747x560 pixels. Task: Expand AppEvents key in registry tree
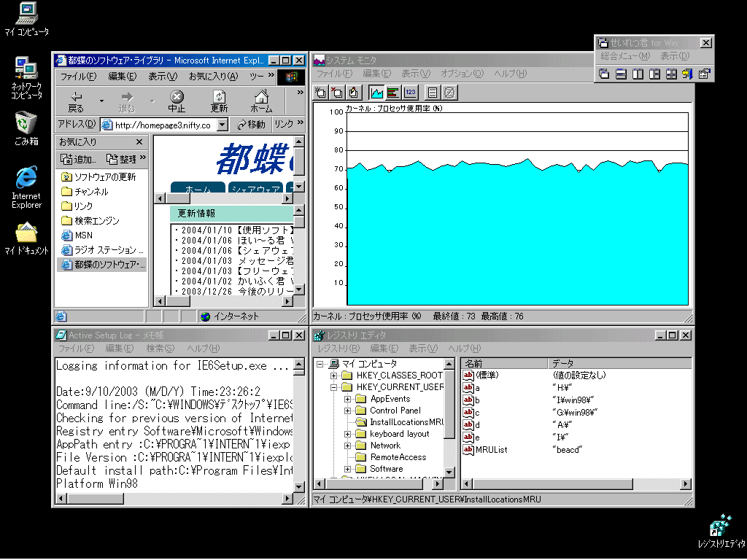348,399
